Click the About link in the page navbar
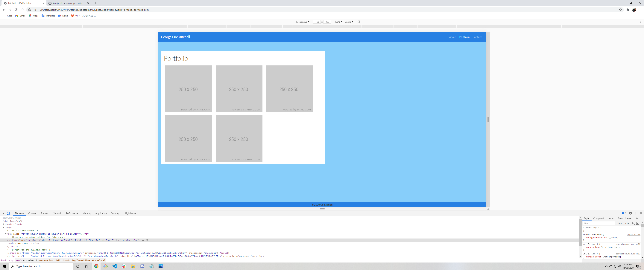 click(x=452, y=37)
